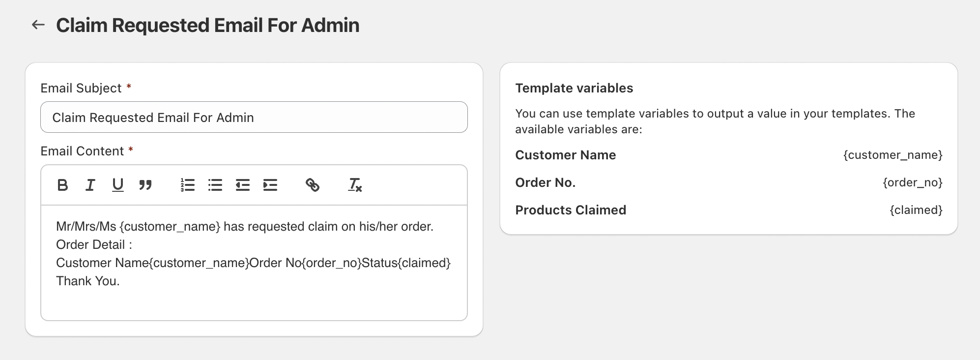This screenshot has width=980, height=360.
Task: Toggle italic formatting in email editor
Action: [x=90, y=185]
